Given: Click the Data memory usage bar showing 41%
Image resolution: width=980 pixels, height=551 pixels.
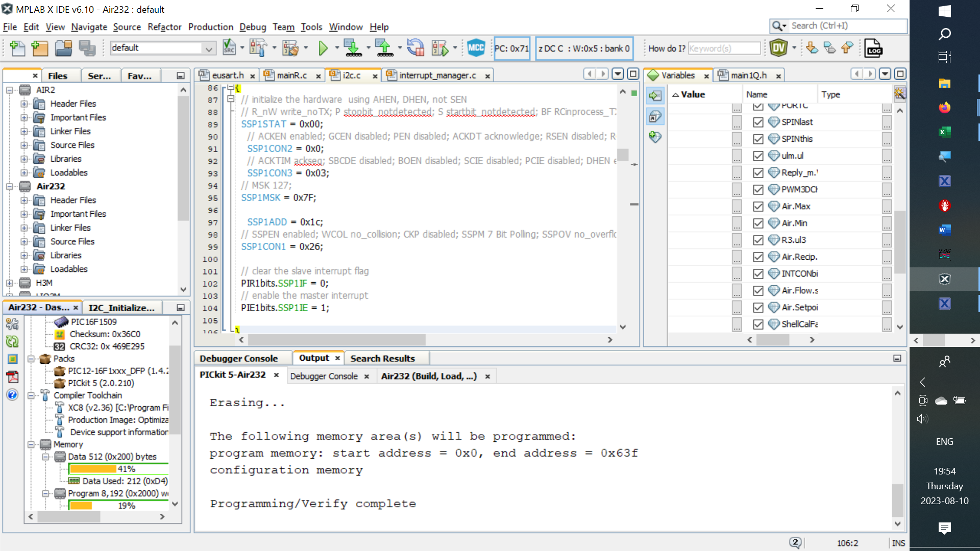Looking at the screenshot, I should 118,468.
